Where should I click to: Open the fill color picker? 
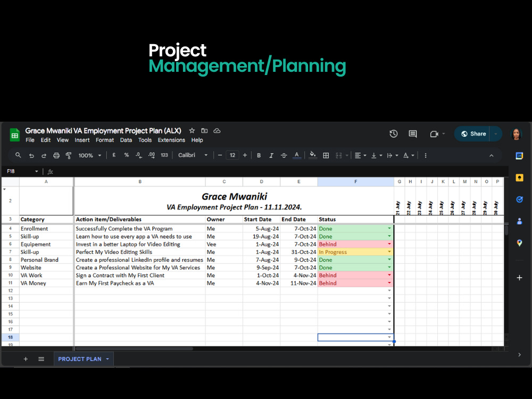312,155
